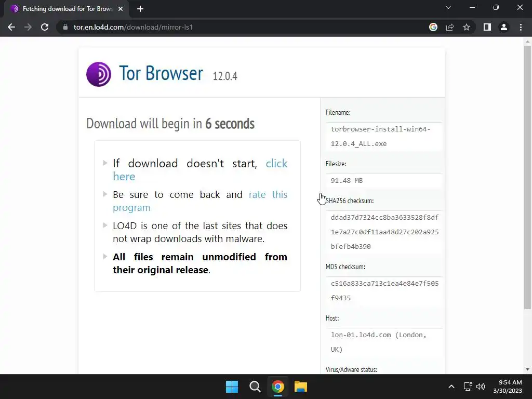
Task: Click the Google icon in address bar
Action: coord(433,27)
